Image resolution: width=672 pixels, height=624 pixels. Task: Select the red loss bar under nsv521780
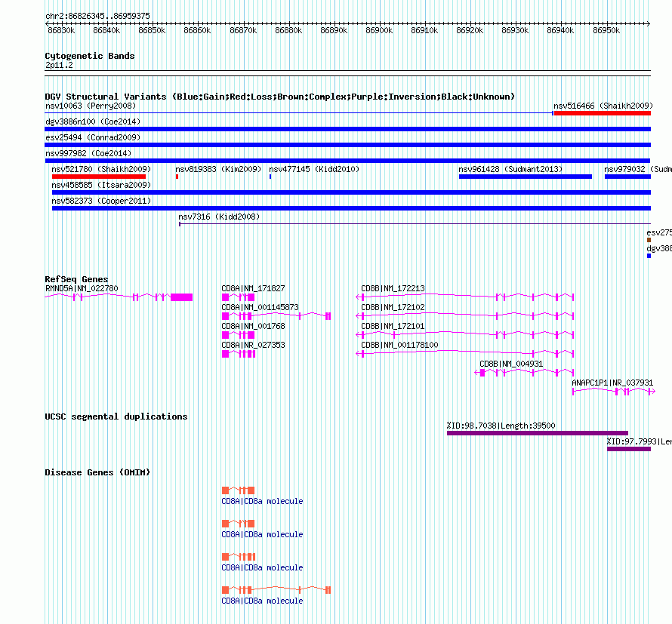click(99, 177)
